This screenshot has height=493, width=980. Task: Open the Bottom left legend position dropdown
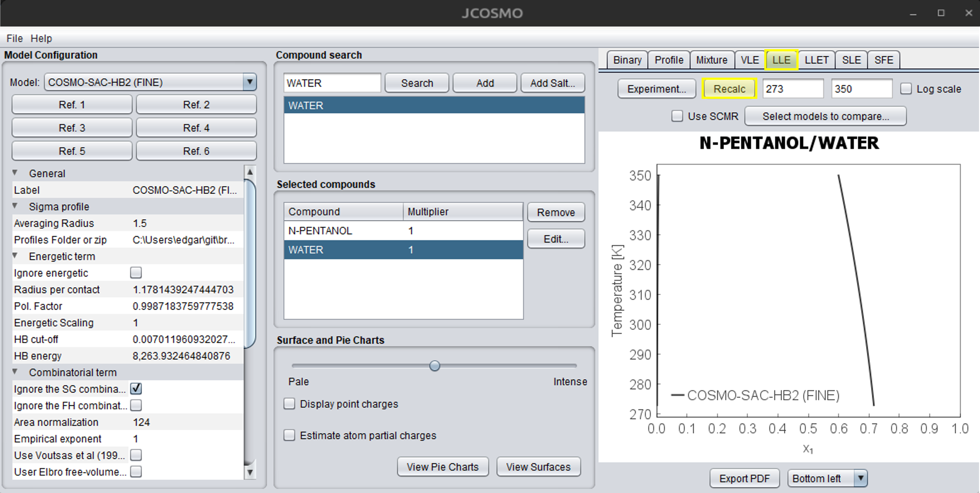coord(861,478)
